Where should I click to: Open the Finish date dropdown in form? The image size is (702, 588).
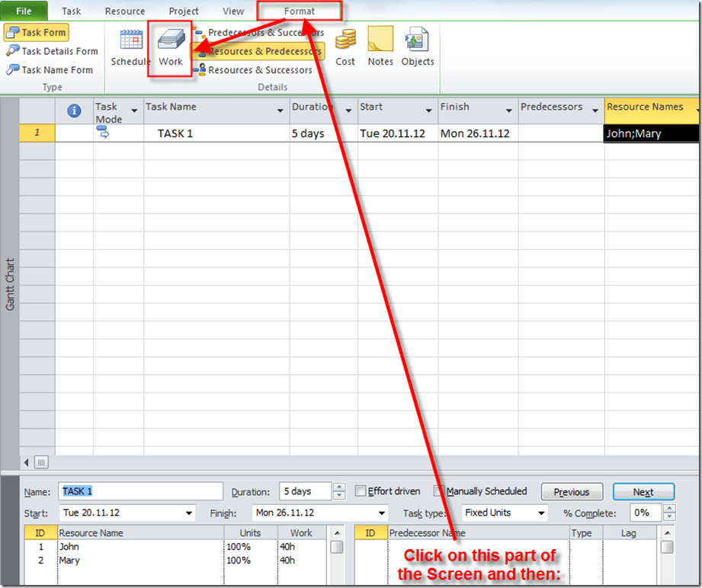381,513
